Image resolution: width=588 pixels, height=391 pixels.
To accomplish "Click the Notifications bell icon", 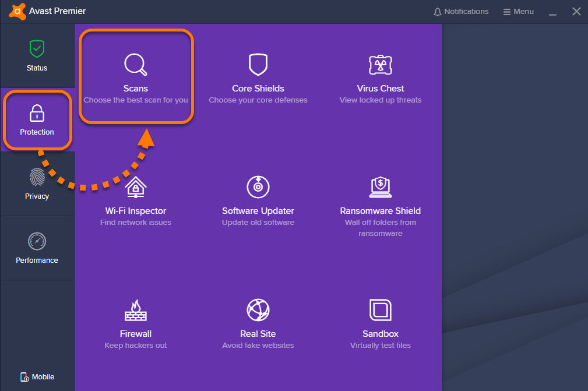I will (437, 12).
